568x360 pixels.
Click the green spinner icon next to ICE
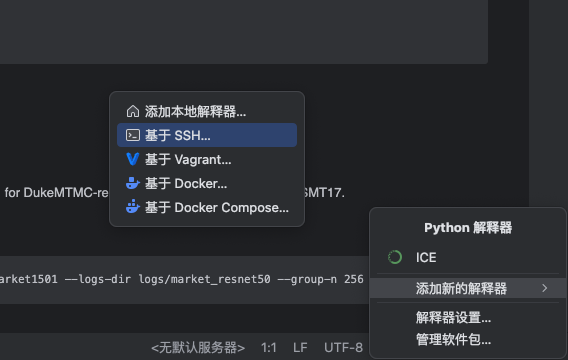point(395,257)
